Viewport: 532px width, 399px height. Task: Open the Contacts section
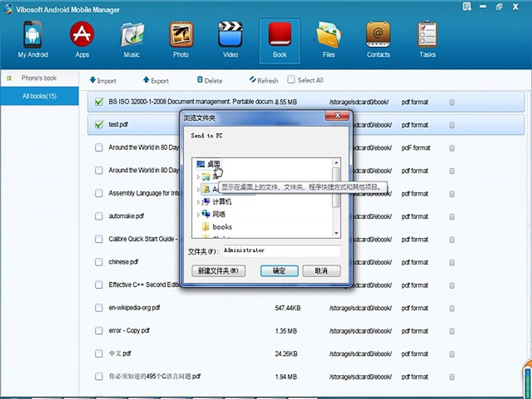pyautogui.click(x=378, y=40)
